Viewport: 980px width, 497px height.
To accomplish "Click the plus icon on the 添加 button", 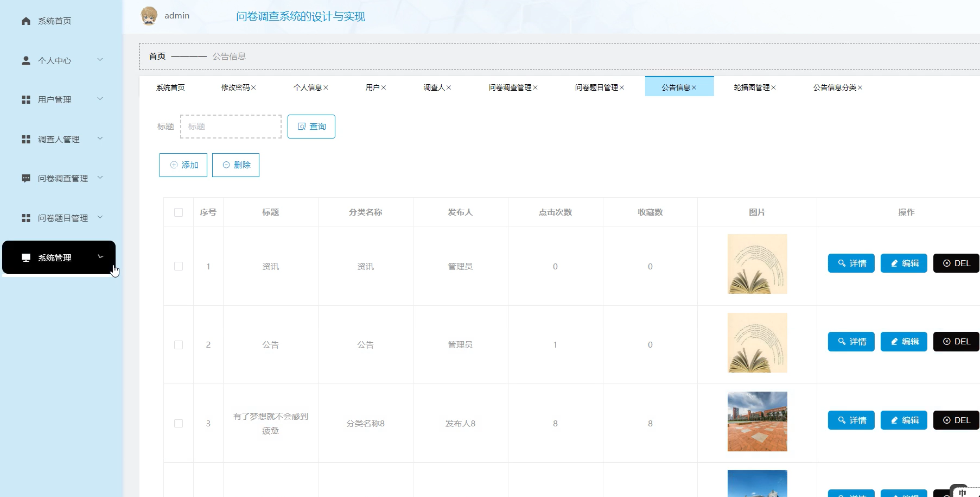I will point(174,165).
